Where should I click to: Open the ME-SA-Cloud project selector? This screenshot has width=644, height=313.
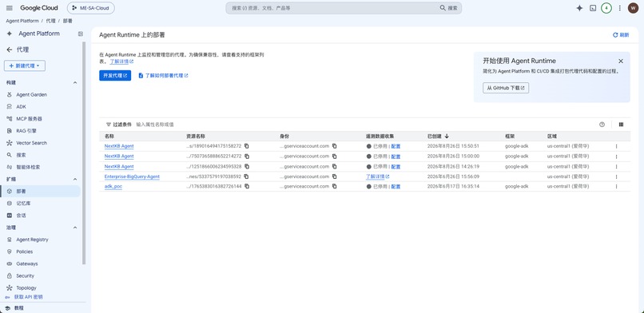[91, 8]
